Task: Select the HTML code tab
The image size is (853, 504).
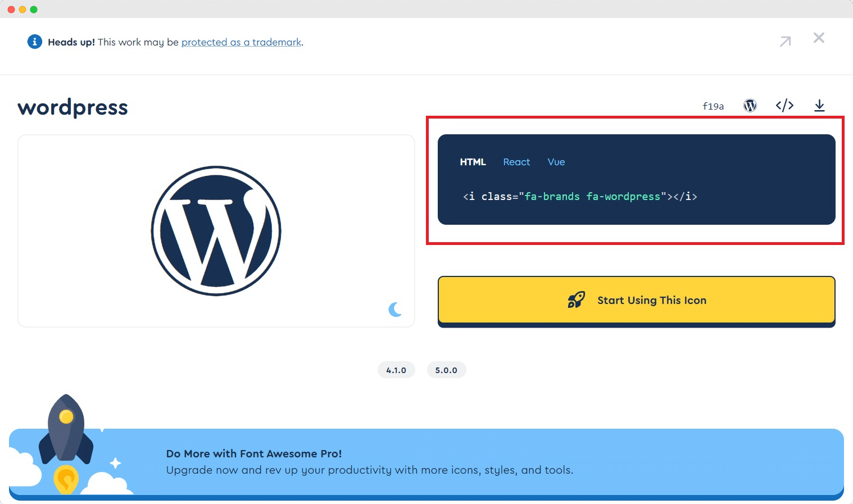Action: (x=473, y=162)
